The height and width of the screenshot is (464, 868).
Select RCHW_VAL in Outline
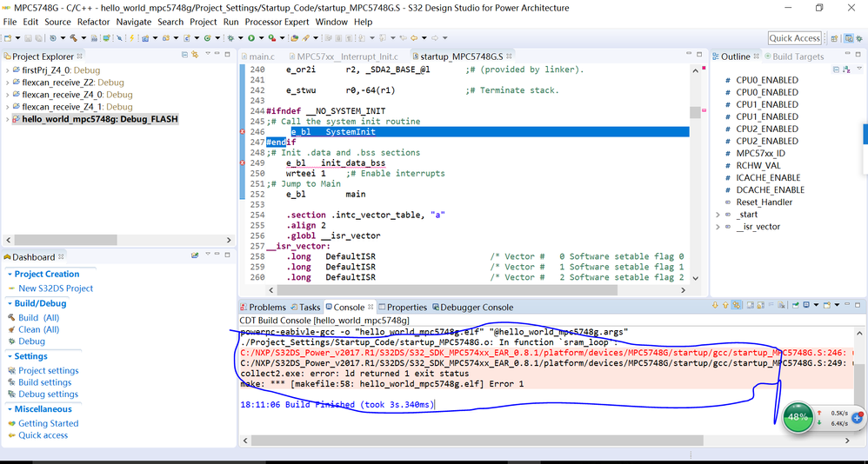pos(758,165)
